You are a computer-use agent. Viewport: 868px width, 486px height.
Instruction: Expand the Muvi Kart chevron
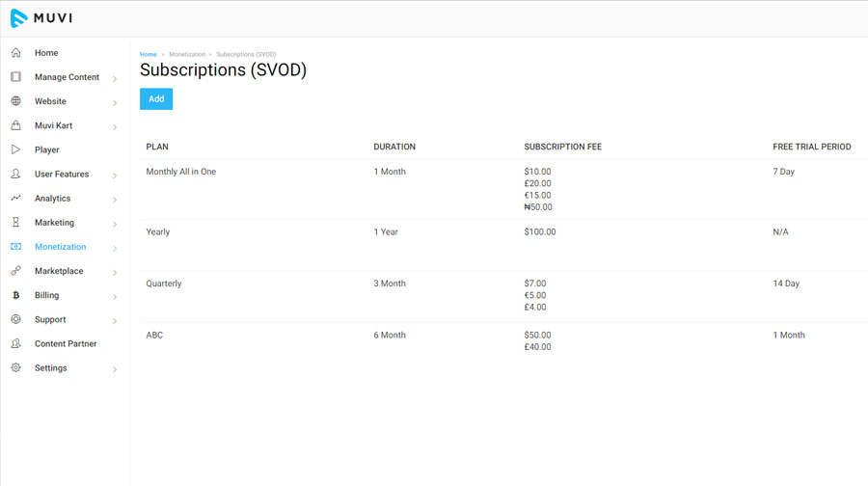(x=115, y=127)
